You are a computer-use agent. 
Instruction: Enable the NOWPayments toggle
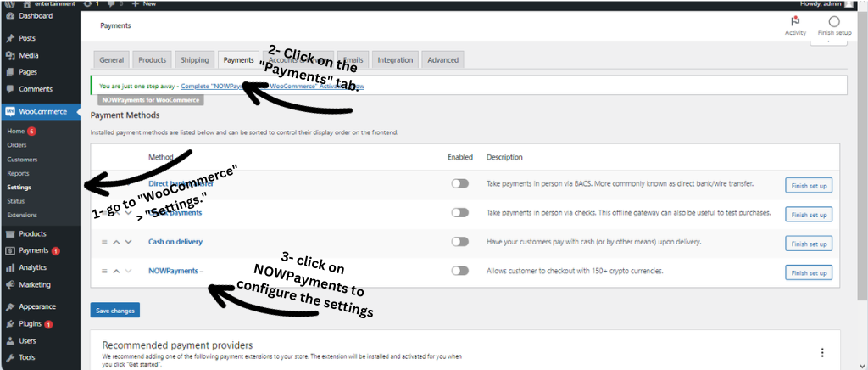point(459,271)
